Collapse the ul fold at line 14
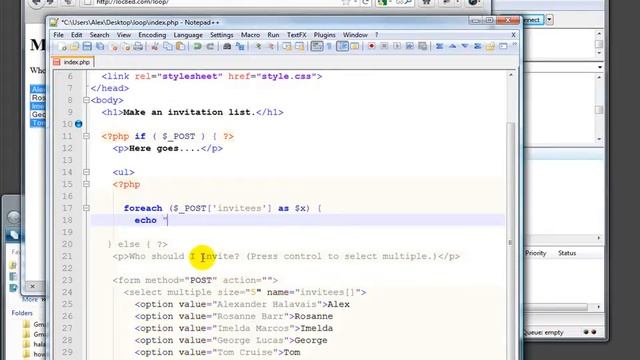This screenshot has height=360, width=640. pyautogui.click(x=86, y=172)
